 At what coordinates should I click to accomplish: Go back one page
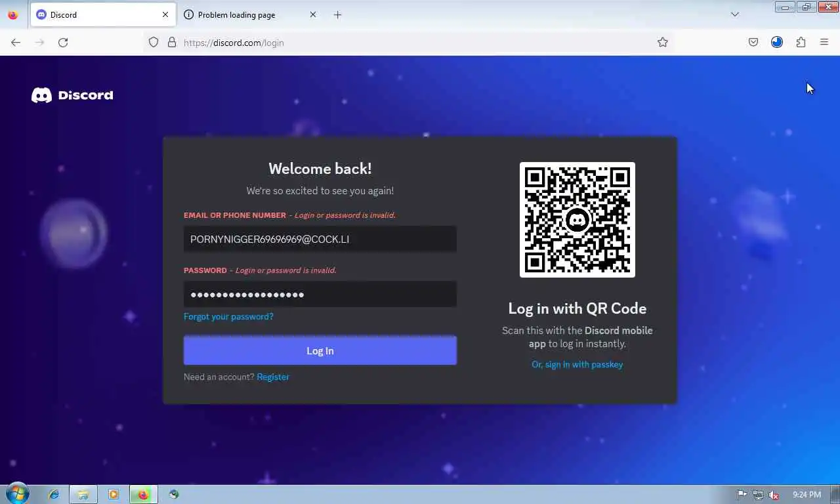(16, 43)
